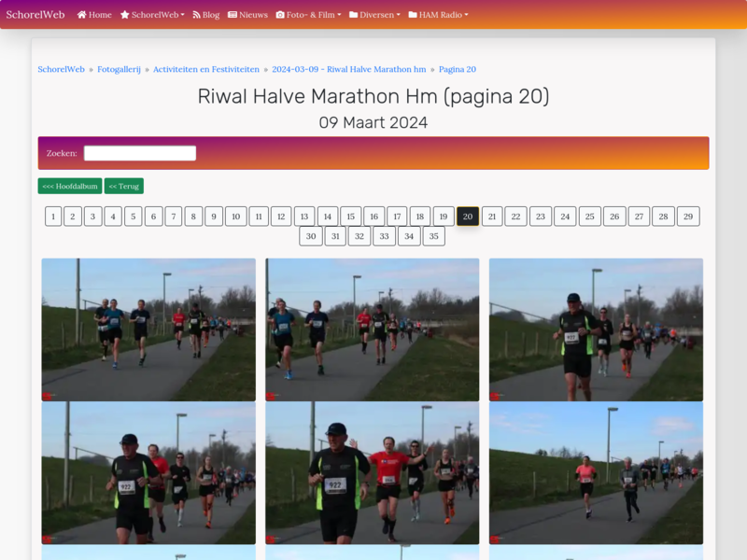This screenshot has height=560, width=747.
Task: Click the folder icon beside Diversen
Action: [x=354, y=15]
